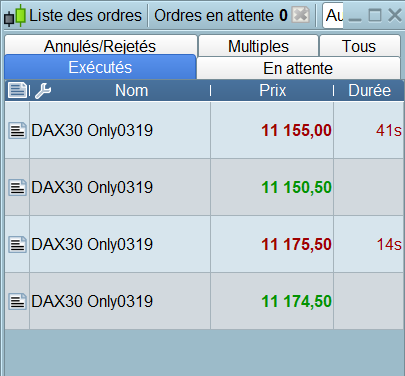Open the Multiples tab
The height and width of the screenshot is (376, 405).
tap(258, 46)
